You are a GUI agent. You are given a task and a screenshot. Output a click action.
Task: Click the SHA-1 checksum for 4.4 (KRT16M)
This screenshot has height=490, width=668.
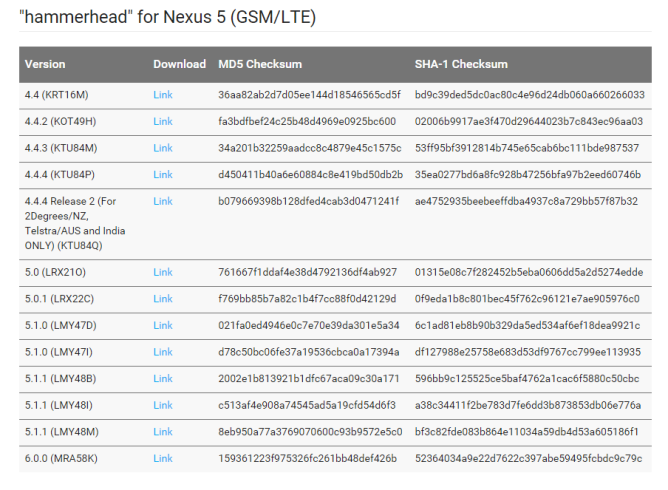(529, 95)
